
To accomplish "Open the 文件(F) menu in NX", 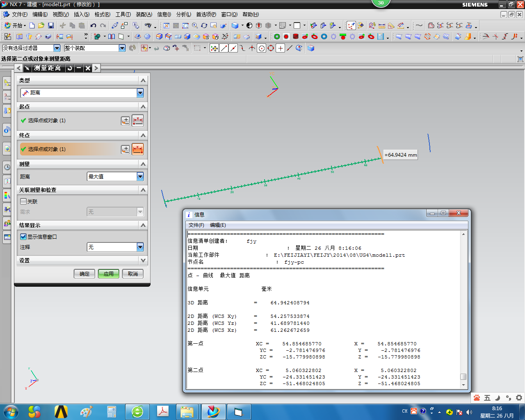I will click(20, 14).
